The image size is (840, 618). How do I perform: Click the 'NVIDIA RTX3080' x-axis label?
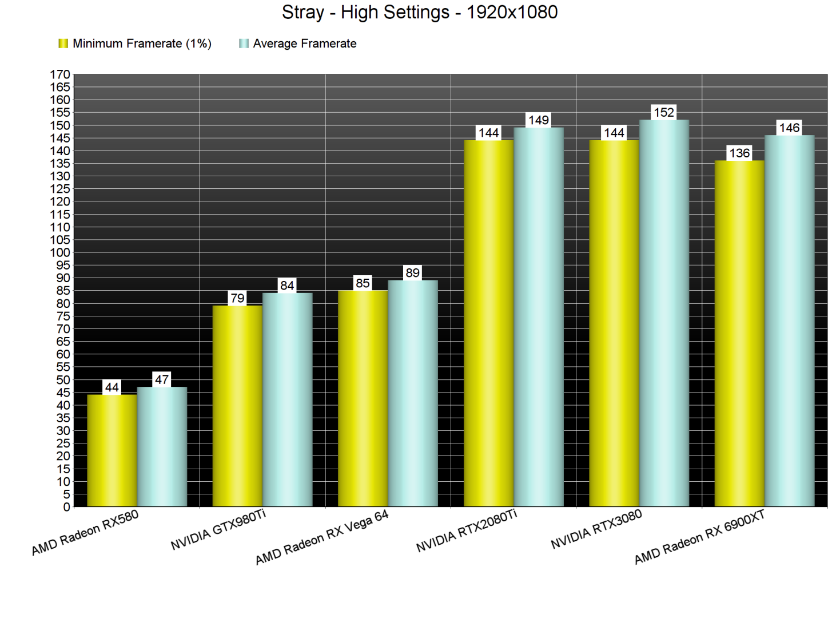pyautogui.click(x=596, y=529)
